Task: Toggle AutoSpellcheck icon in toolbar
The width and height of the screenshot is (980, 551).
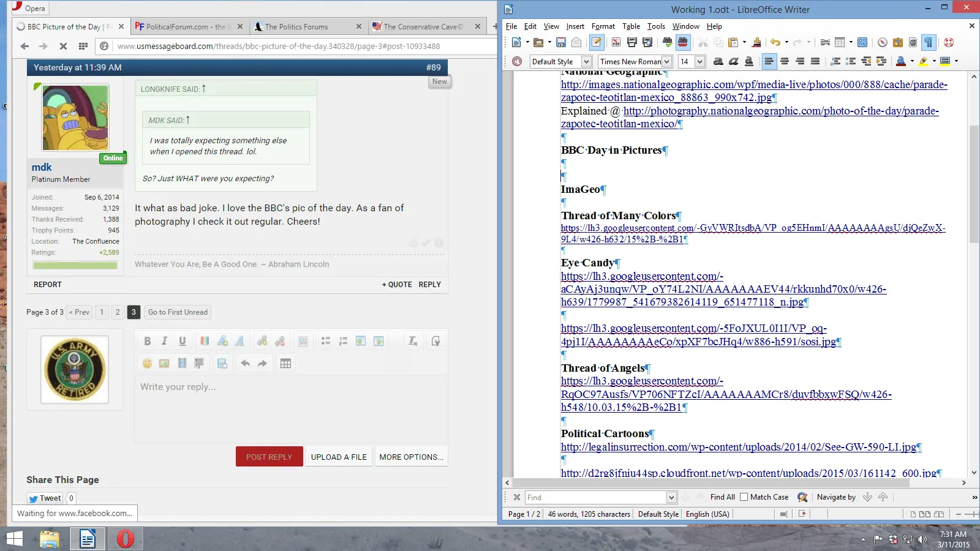Action: pyautogui.click(x=682, y=43)
